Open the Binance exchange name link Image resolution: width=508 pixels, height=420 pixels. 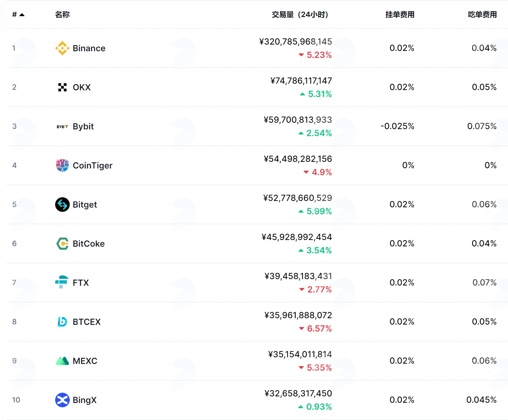point(89,48)
